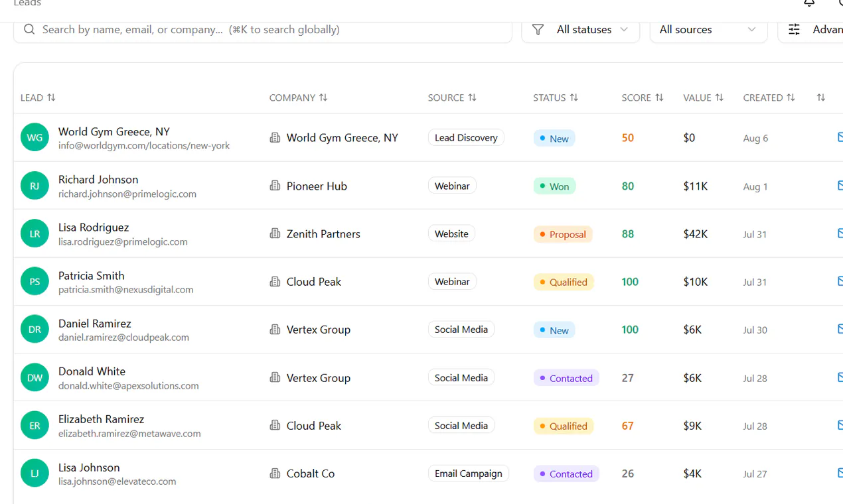Sort by Company column arrows

pyautogui.click(x=323, y=97)
